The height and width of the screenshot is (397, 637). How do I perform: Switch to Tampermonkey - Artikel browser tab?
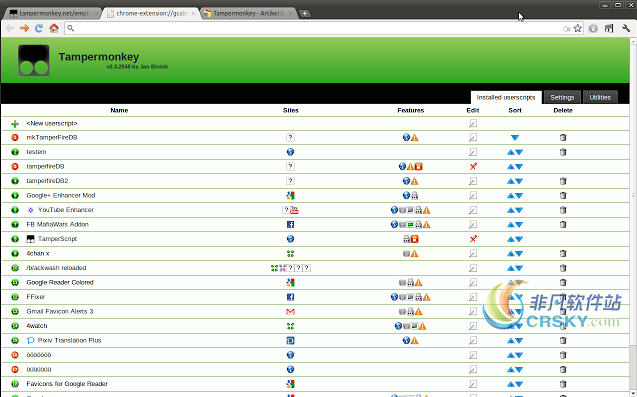[x=249, y=13]
